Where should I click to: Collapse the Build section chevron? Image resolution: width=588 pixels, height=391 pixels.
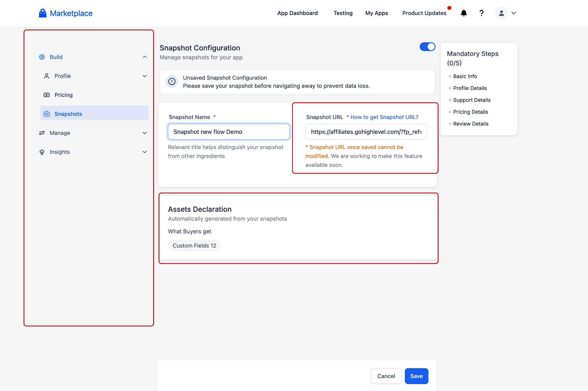(145, 57)
